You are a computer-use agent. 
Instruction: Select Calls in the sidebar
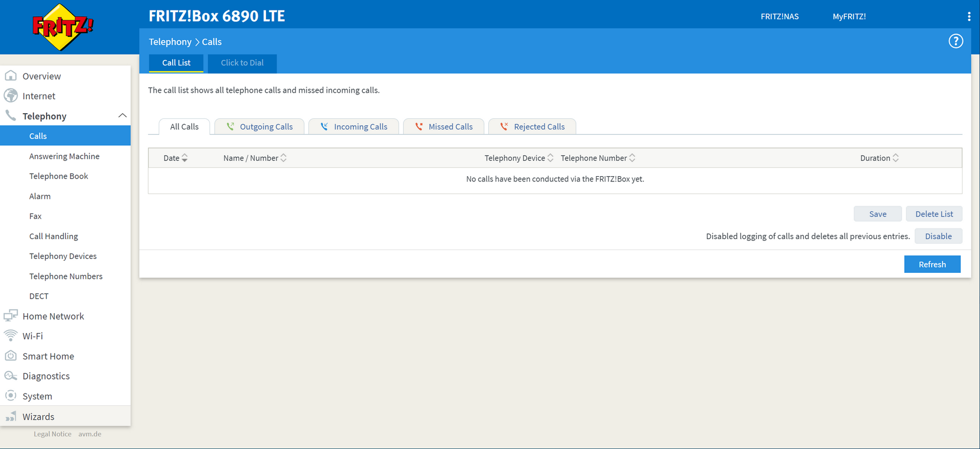(x=65, y=136)
